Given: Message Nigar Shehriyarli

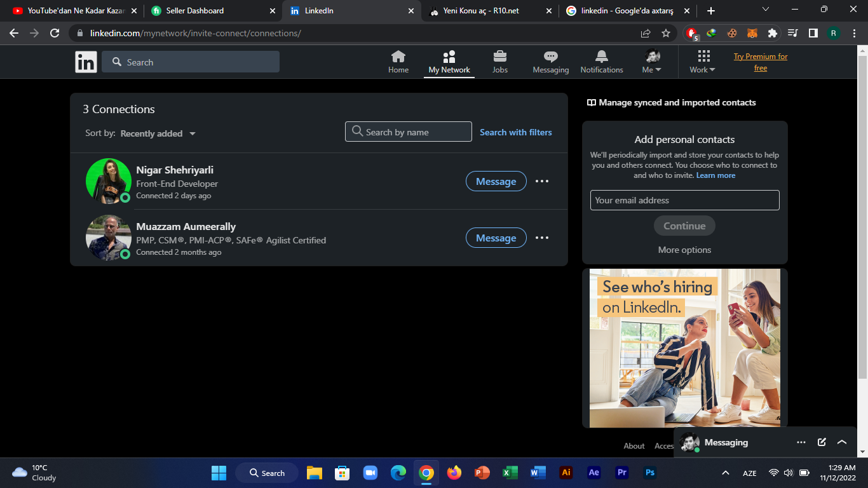Looking at the screenshot, I should click(496, 181).
